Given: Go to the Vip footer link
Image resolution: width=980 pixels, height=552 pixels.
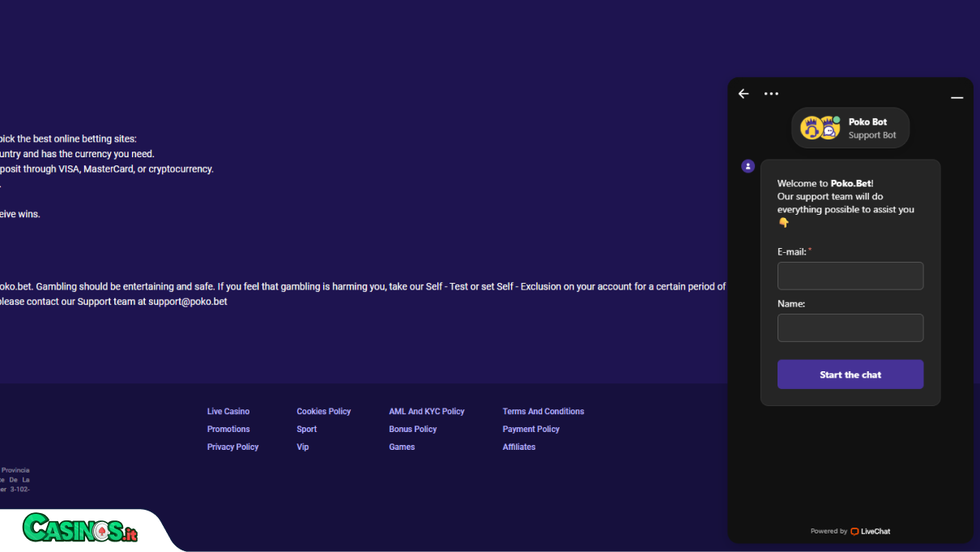Looking at the screenshot, I should point(303,447).
